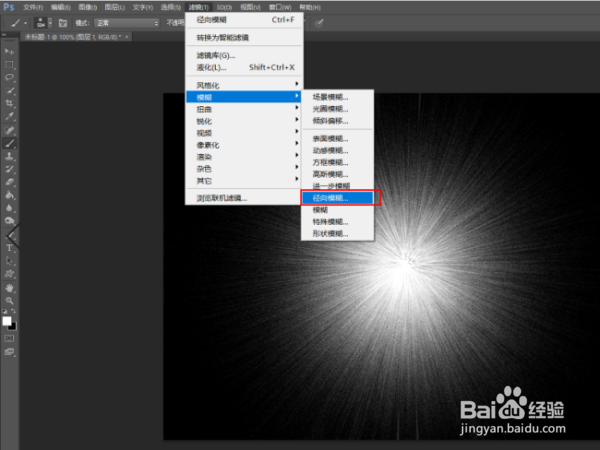
Task: Expand the 锐化 submenu
Action: [x=244, y=121]
